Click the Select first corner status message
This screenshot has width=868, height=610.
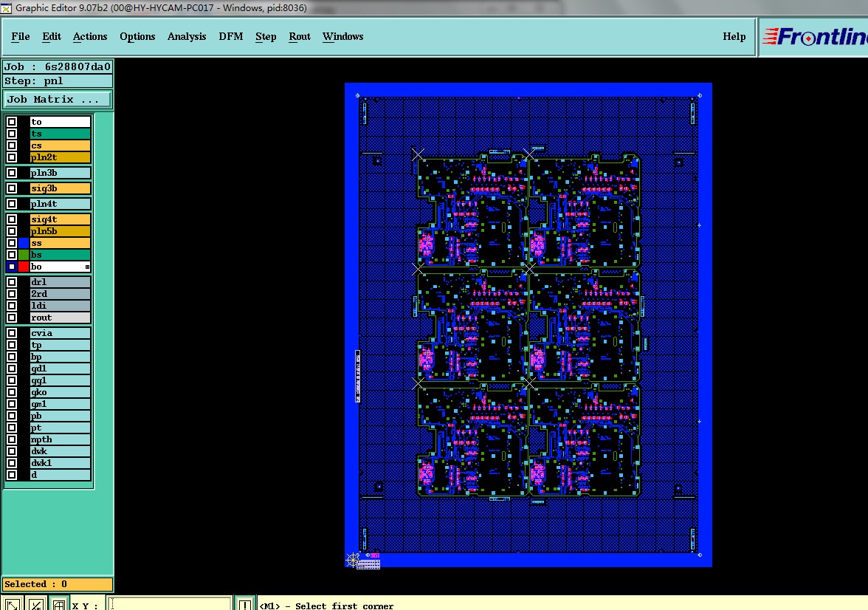pos(326,606)
